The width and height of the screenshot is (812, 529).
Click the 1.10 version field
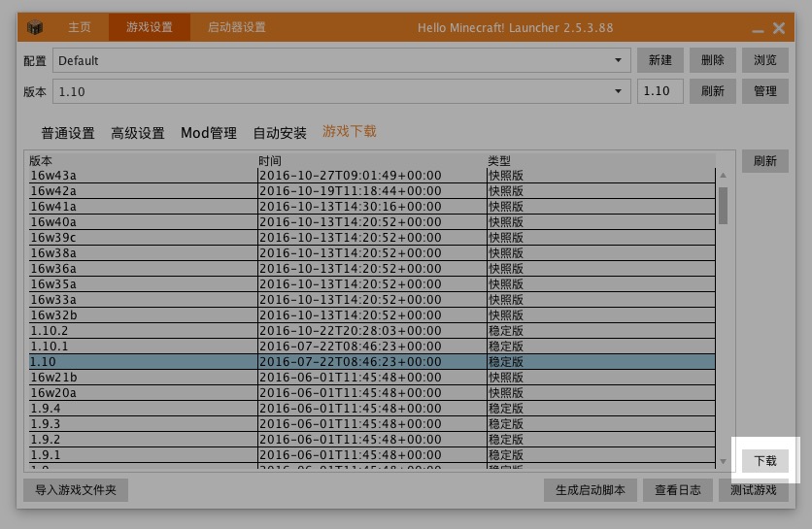(x=660, y=91)
